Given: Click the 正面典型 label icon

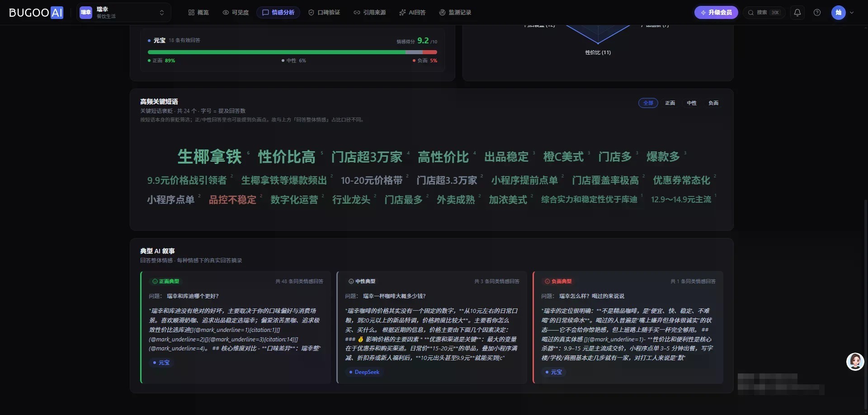Looking at the screenshot, I should coord(155,281).
